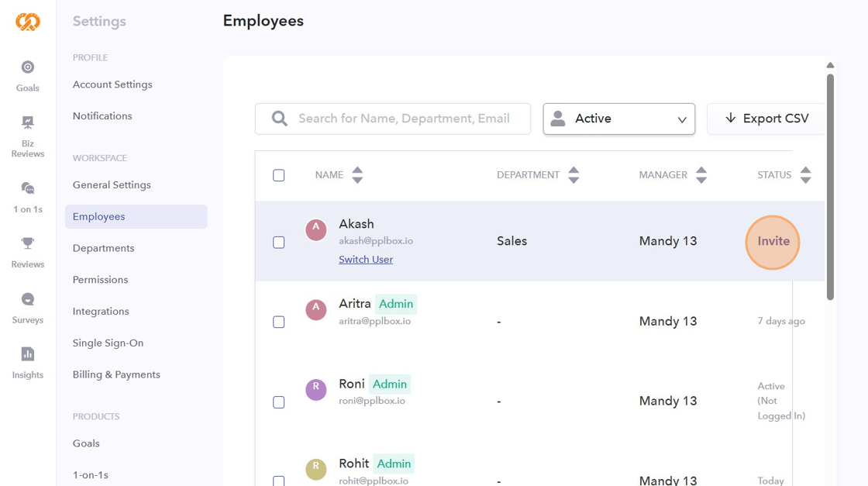
Task: Sort by Department column arrows
Action: 573,175
